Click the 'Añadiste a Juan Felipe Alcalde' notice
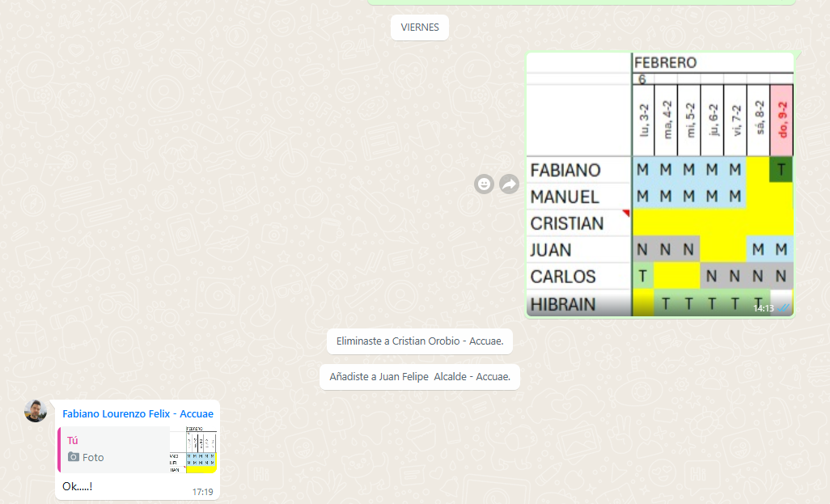This screenshot has width=830, height=504. (420, 377)
